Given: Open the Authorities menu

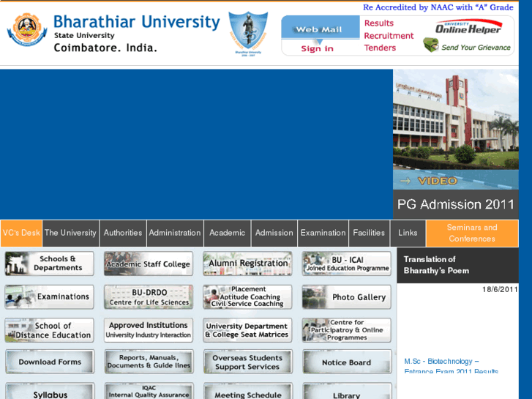Looking at the screenshot, I should tap(123, 233).
